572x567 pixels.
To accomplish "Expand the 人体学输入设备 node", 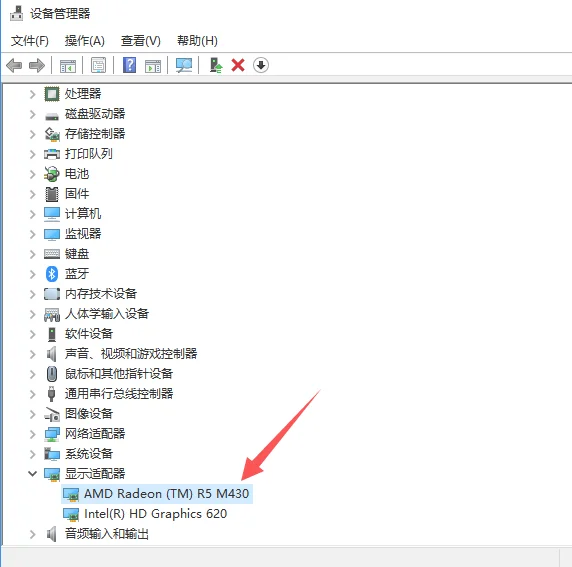I will click(32, 314).
